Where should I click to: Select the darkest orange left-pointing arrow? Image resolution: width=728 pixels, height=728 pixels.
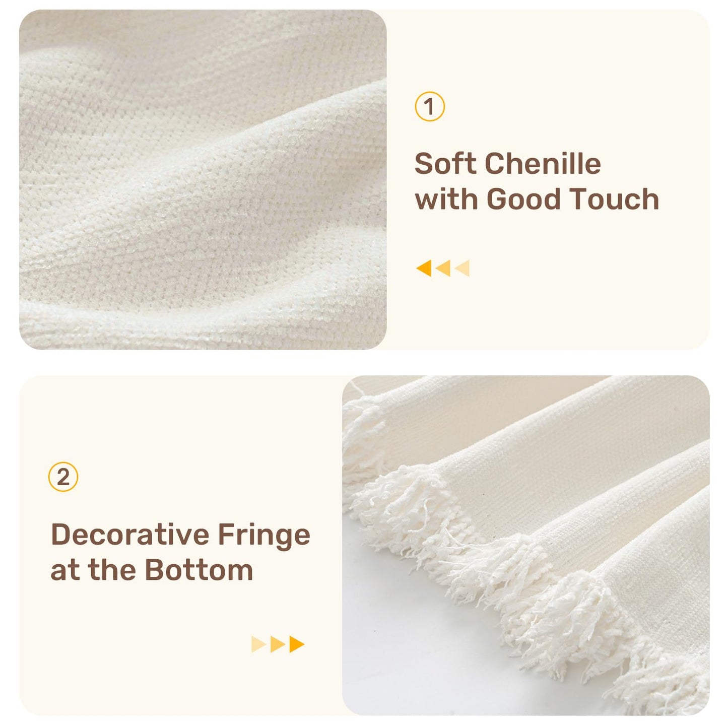click(x=424, y=268)
